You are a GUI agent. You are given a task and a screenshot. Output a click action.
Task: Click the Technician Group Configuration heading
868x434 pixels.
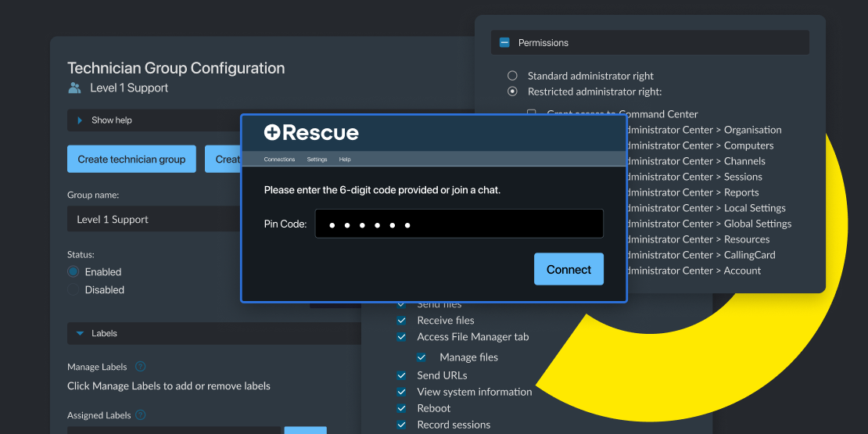(176, 68)
